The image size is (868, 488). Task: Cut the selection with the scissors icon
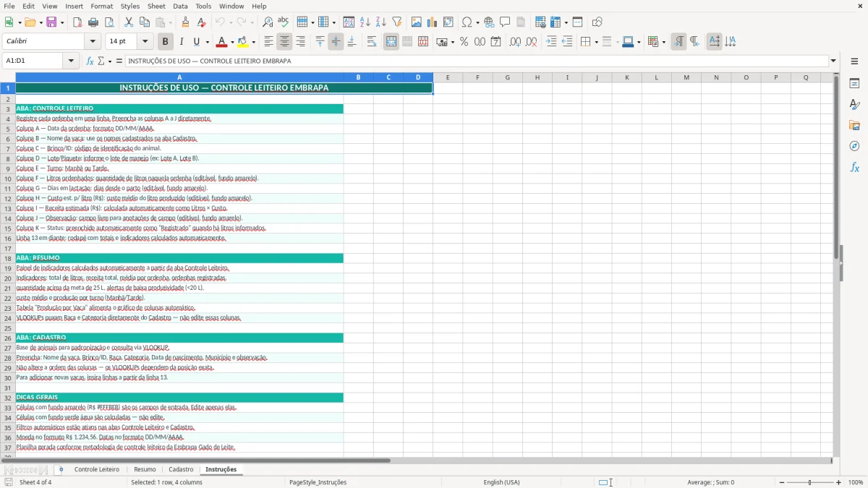pyautogui.click(x=129, y=22)
